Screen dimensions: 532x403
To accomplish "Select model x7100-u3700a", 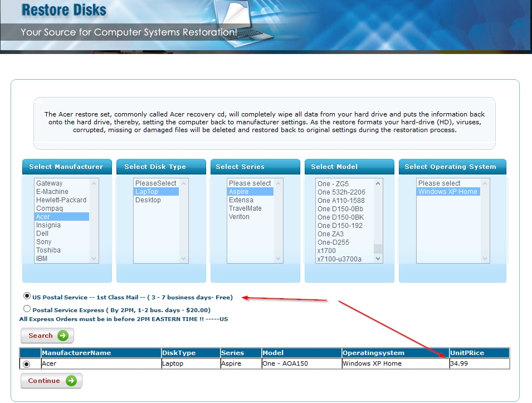I will (344, 259).
